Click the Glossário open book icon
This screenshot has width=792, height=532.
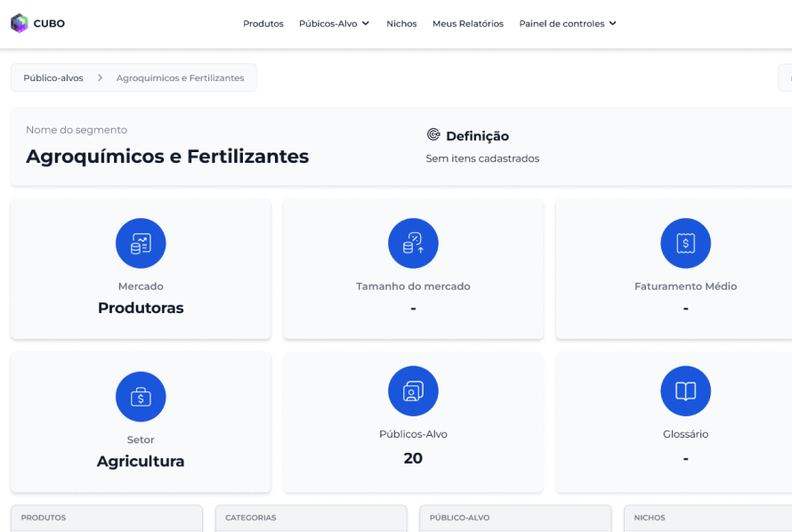[685, 391]
